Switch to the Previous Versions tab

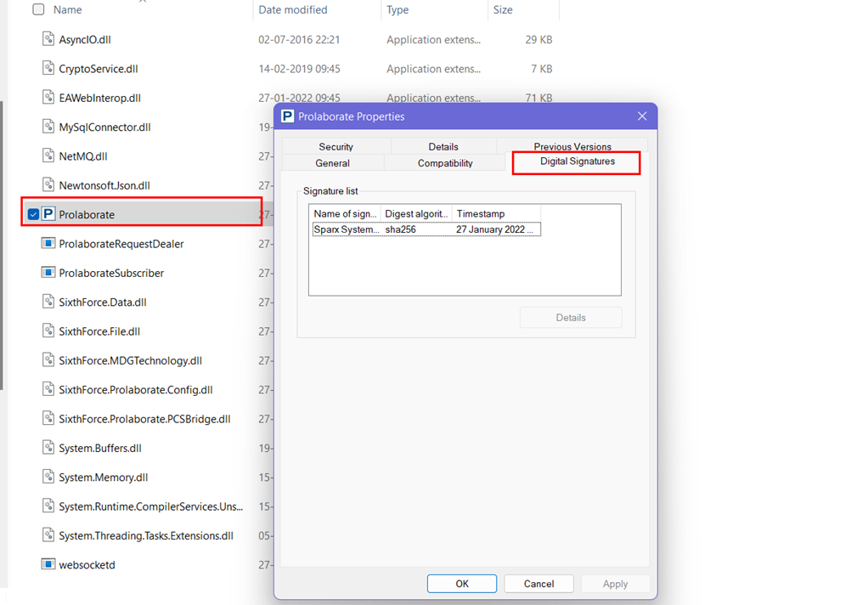pos(572,145)
